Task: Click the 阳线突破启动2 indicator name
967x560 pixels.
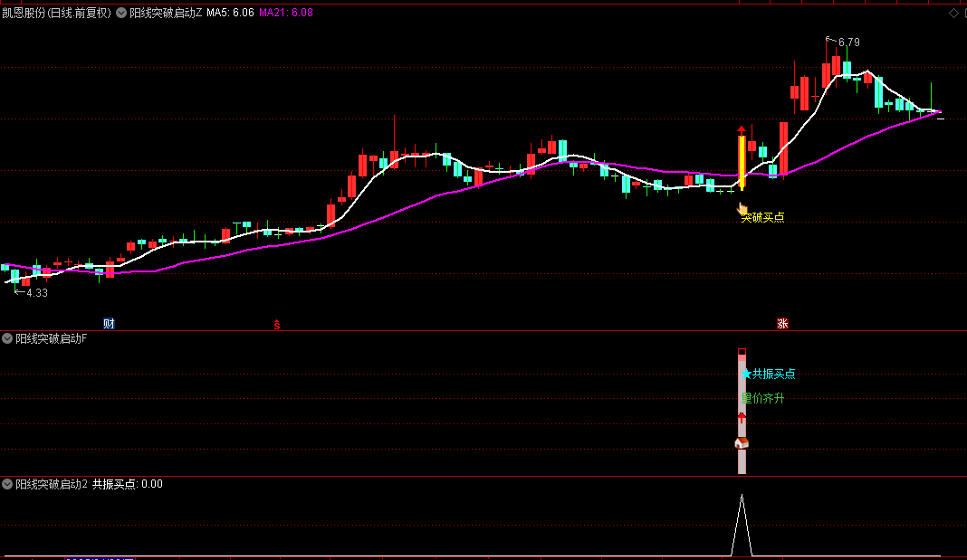Action: click(52, 484)
